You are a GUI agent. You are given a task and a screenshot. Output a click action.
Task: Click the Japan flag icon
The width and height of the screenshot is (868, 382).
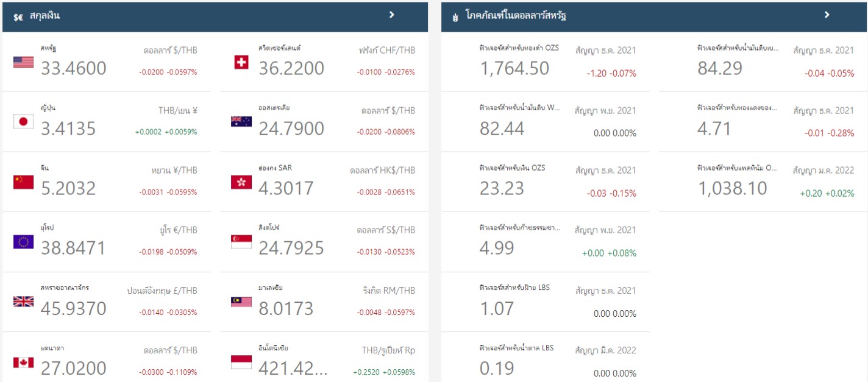pyautogui.click(x=23, y=122)
